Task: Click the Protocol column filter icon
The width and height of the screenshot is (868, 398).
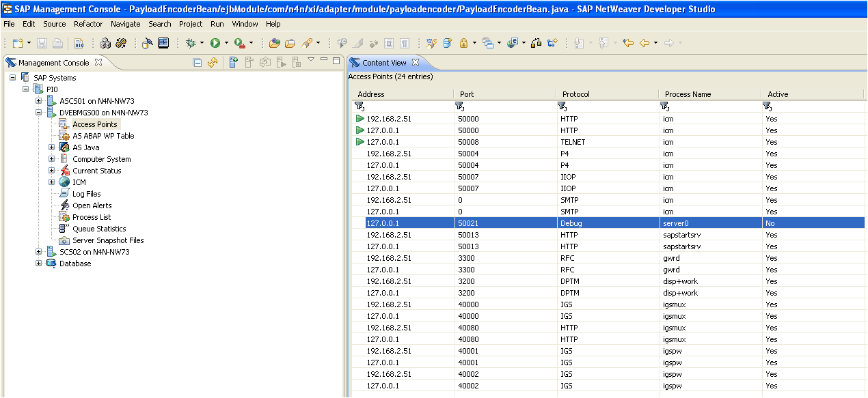Action: [562, 106]
